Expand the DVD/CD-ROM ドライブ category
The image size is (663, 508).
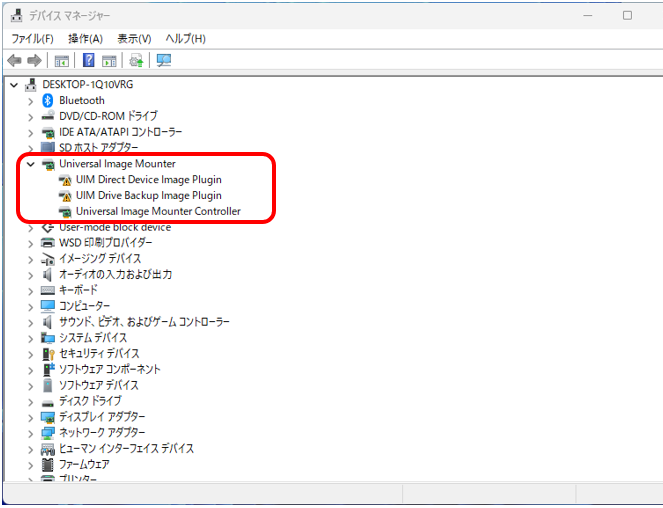coord(30,117)
